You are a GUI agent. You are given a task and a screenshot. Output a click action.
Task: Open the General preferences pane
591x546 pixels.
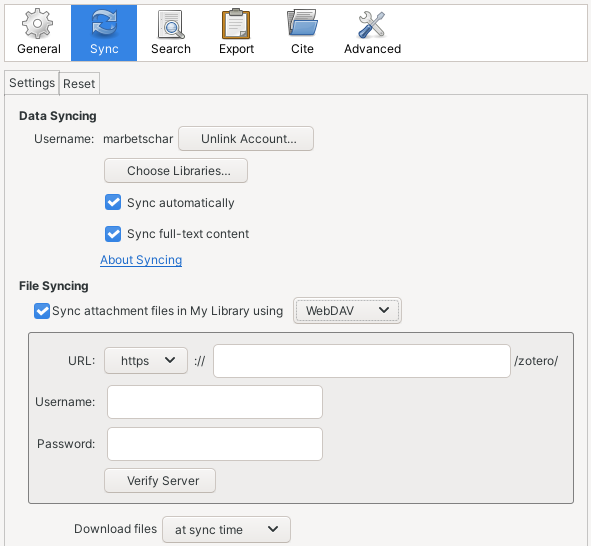pyautogui.click(x=38, y=33)
